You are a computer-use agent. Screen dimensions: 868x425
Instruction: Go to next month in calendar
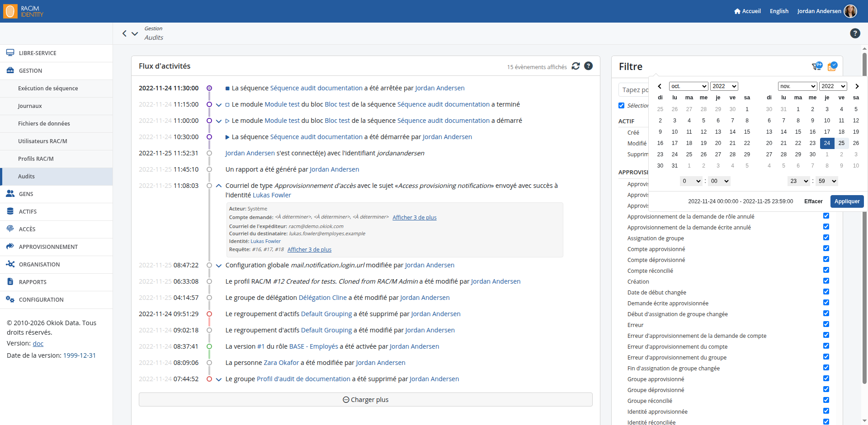click(857, 86)
